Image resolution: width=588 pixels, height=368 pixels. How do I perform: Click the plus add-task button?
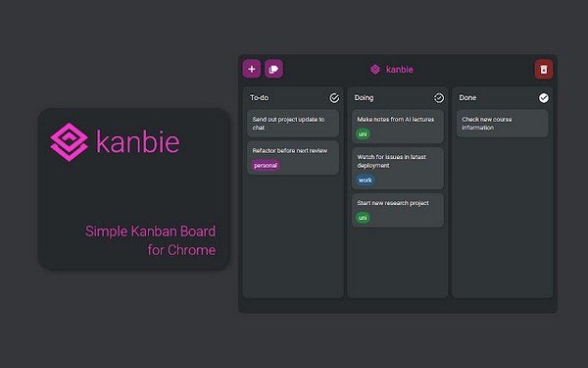pyautogui.click(x=252, y=69)
